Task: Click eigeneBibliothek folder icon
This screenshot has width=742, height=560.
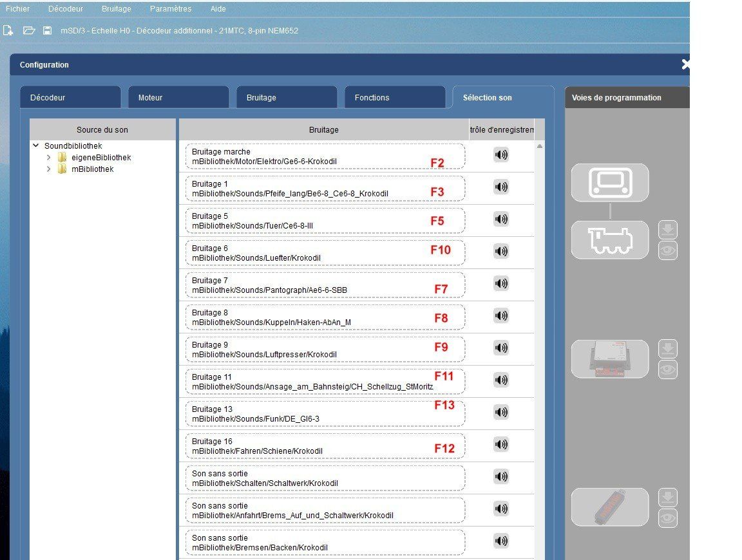Action: (62, 158)
